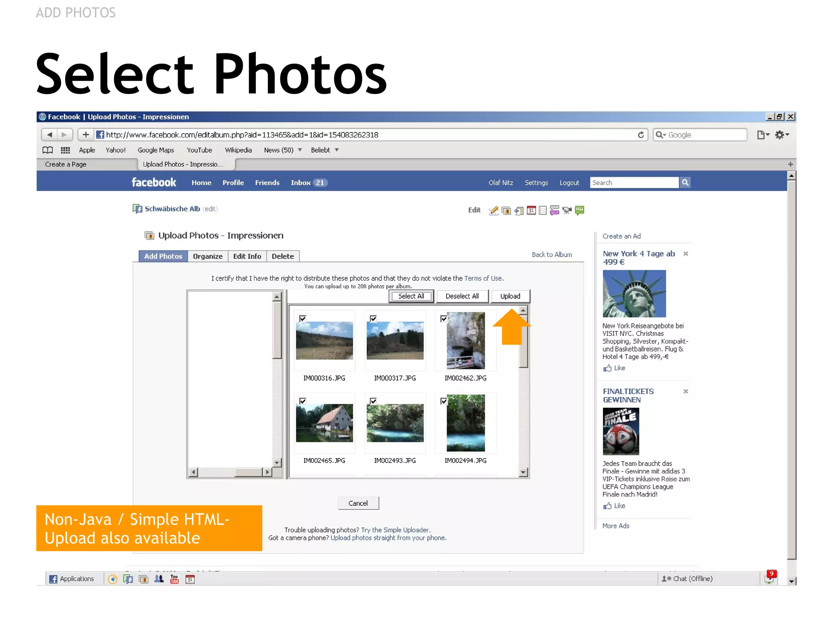This screenshot has width=840, height=630.
Task: Open the Photos icon in page toolbar
Action: [x=506, y=210]
